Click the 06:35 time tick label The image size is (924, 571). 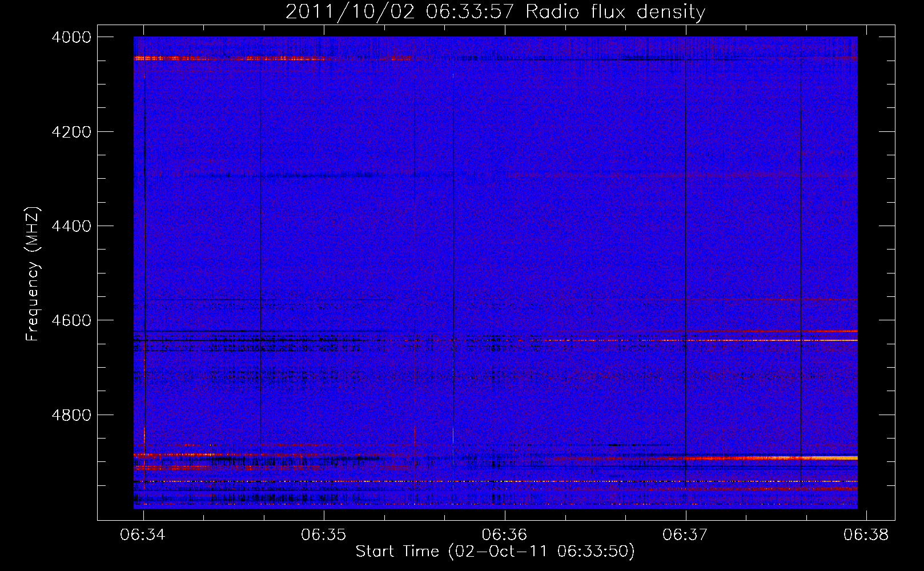pos(324,534)
